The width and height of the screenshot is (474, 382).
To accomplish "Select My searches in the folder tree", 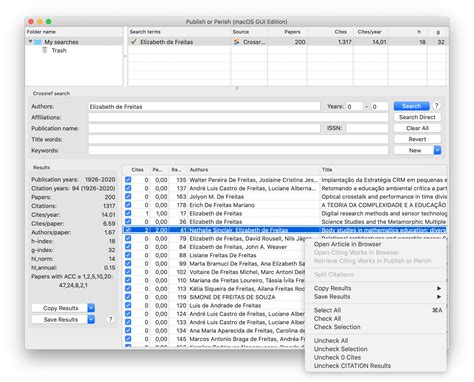I will pos(61,42).
